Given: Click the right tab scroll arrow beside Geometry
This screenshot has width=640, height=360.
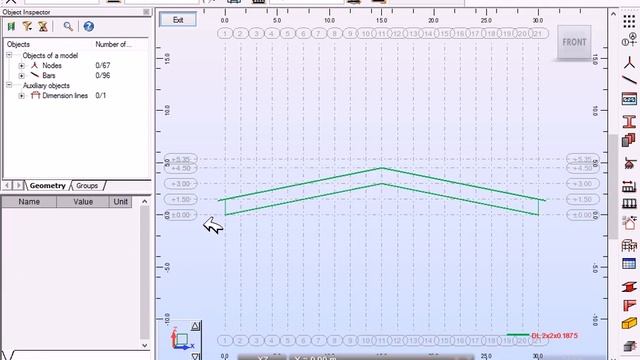Looking at the screenshot, I should [18, 186].
